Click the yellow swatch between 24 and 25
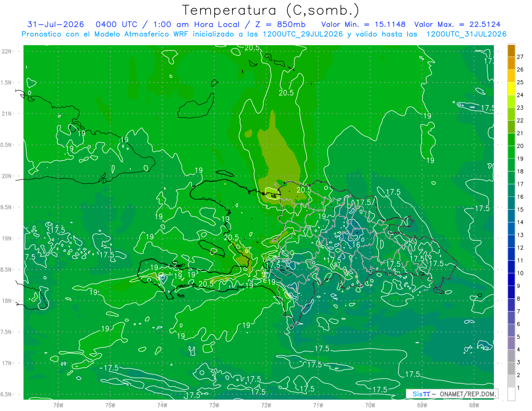This screenshot has height=411, width=532. [511, 89]
